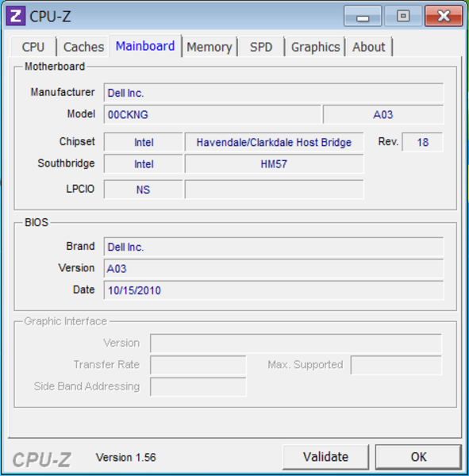This screenshot has height=476, width=469.
Task: Click the Max. Supported field
Action: [396, 365]
